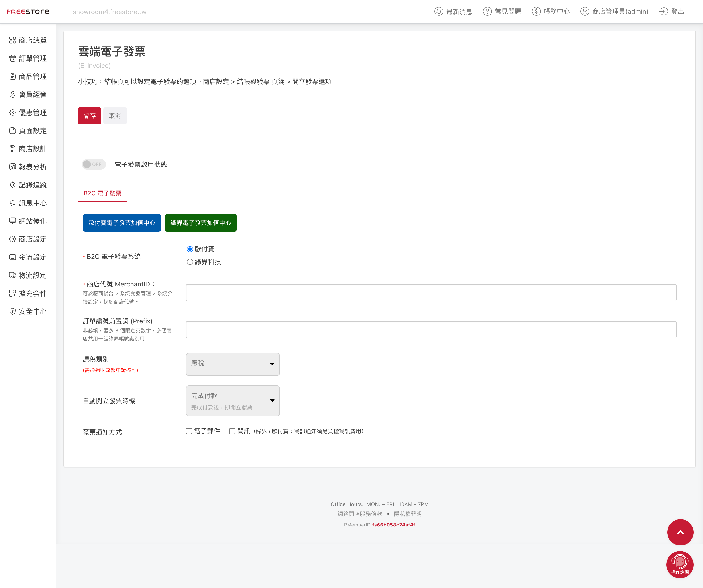Select the 綠界科技 radio option
The image size is (703, 588).
coord(190,262)
